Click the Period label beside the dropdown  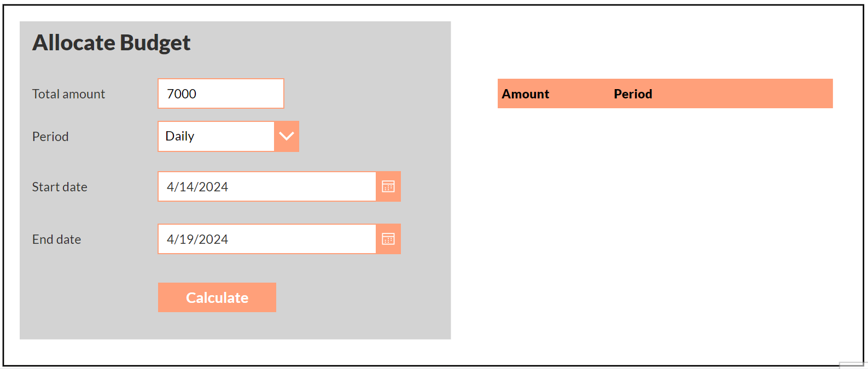pos(50,137)
